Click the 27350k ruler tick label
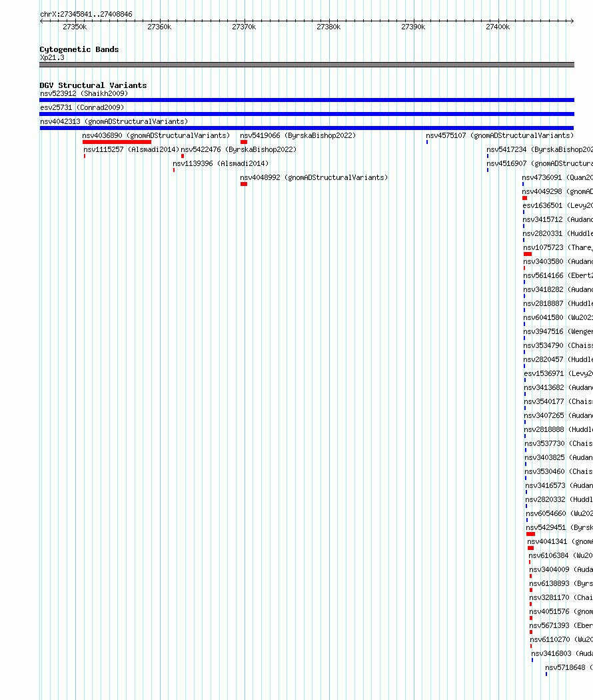Image resolution: width=593 pixels, height=700 pixels. [75, 27]
